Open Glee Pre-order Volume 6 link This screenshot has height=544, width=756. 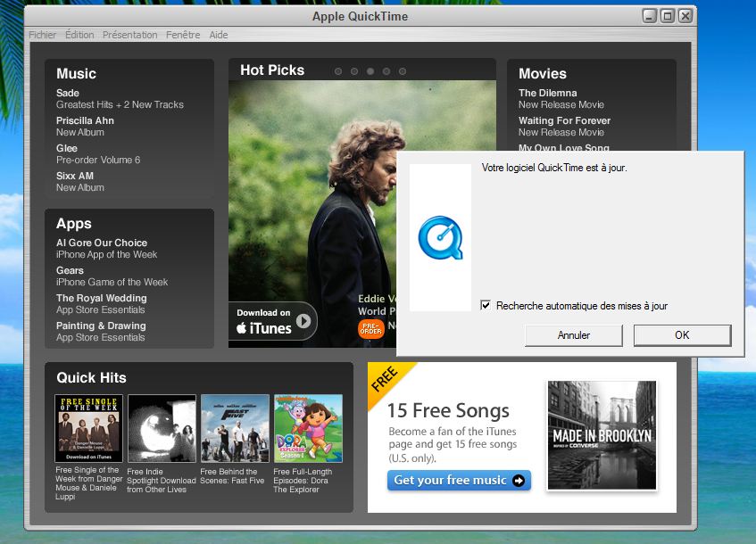click(x=98, y=153)
